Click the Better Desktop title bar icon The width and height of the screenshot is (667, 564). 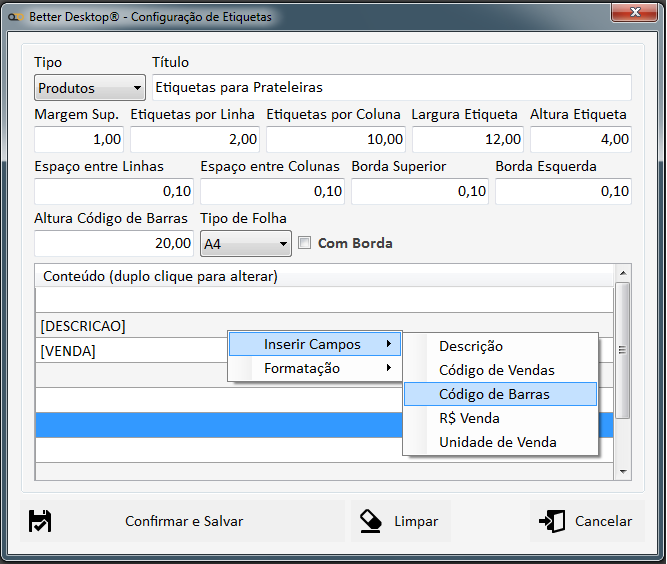click(16, 17)
